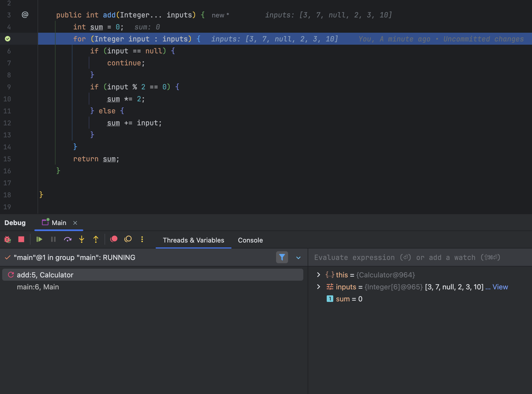The width and height of the screenshot is (532, 394).
Task: Stop the debug session
Action: (x=21, y=240)
